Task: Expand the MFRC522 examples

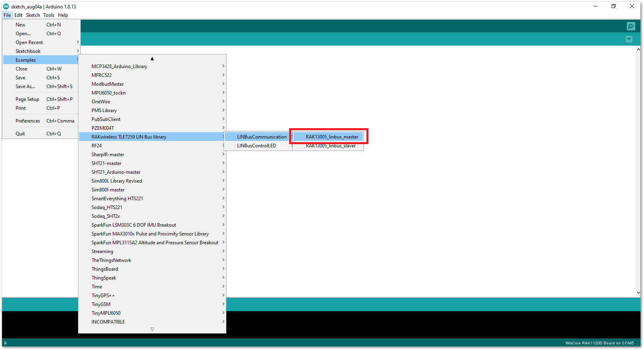Action: click(152, 75)
